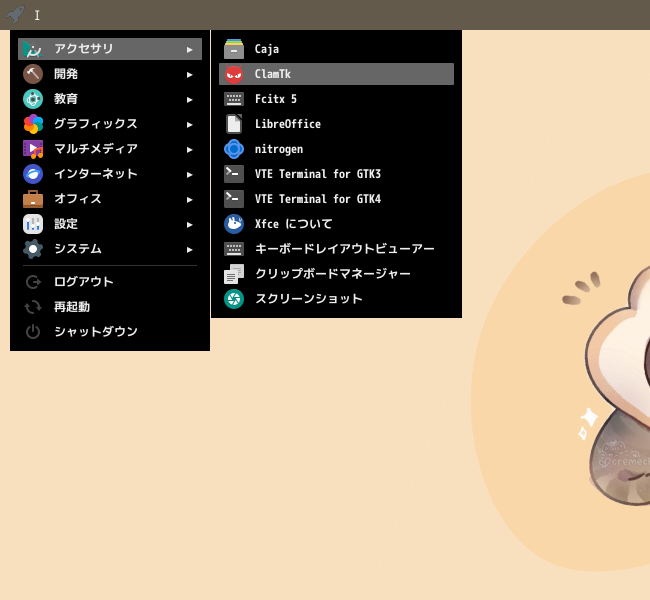Image resolution: width=650 pixels, height=600 pixels.
Task: Expand the アクセサリ submenu arrow
Action: [189, 50]
